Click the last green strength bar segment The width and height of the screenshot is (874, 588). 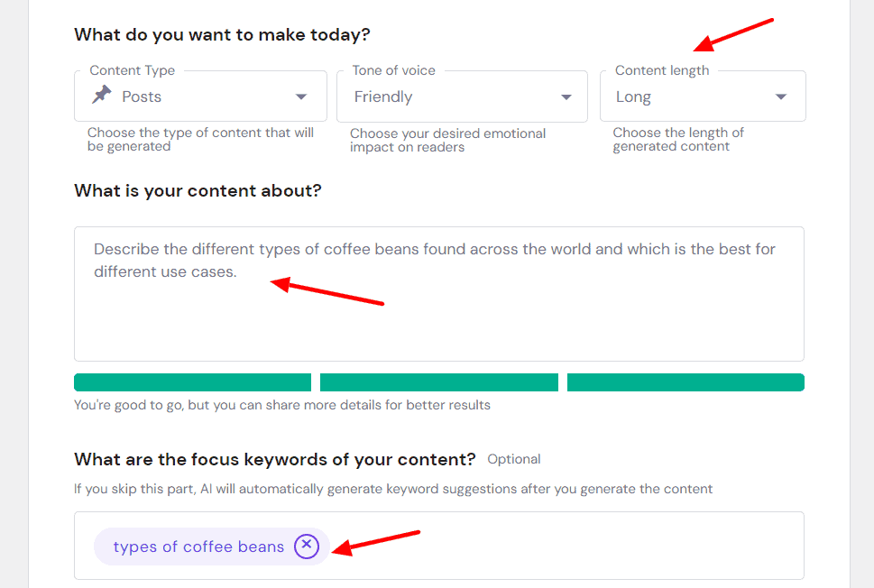[685, 382]
